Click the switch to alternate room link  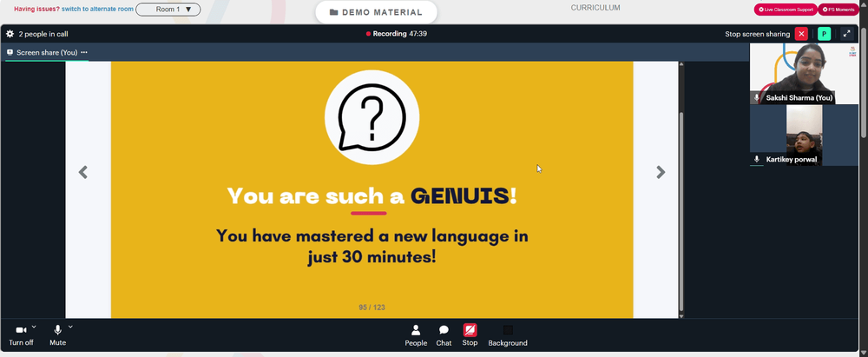(x=97, y=9)
